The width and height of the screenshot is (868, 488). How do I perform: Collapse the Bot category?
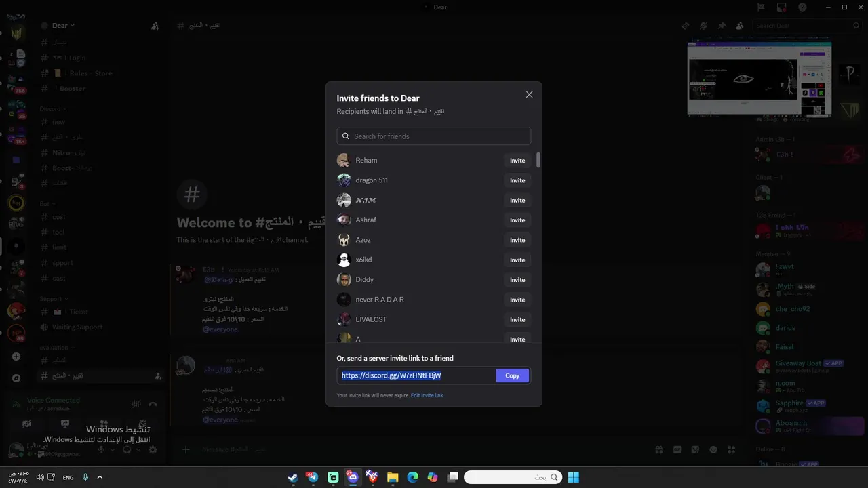46,204
